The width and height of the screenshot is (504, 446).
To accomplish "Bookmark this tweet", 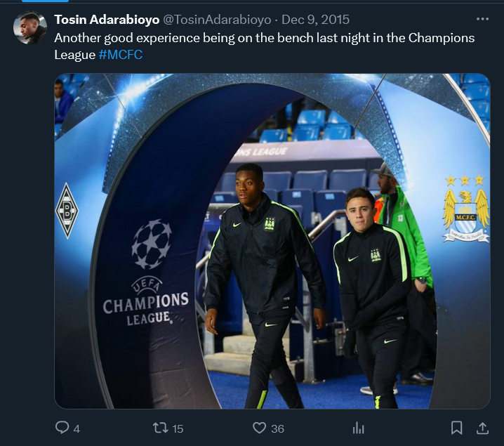I will (456, 428).
